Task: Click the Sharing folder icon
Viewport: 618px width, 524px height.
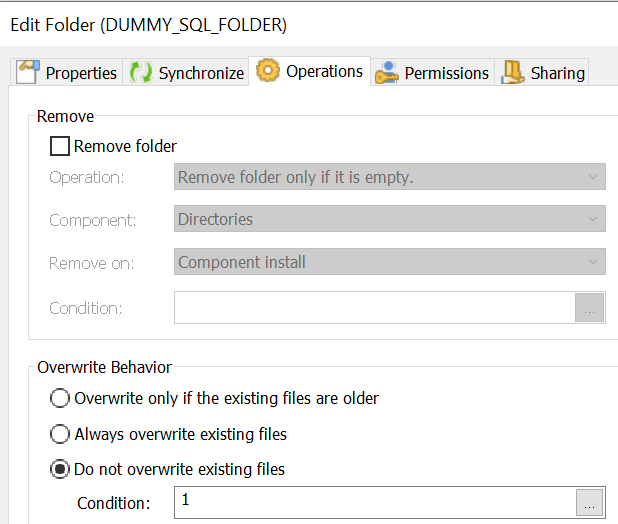Action: click(x=513, y=72)
